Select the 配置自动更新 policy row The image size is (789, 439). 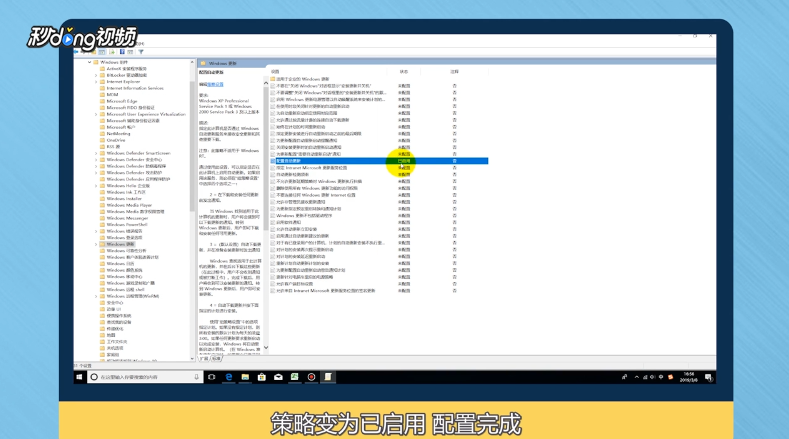point(379,161)
